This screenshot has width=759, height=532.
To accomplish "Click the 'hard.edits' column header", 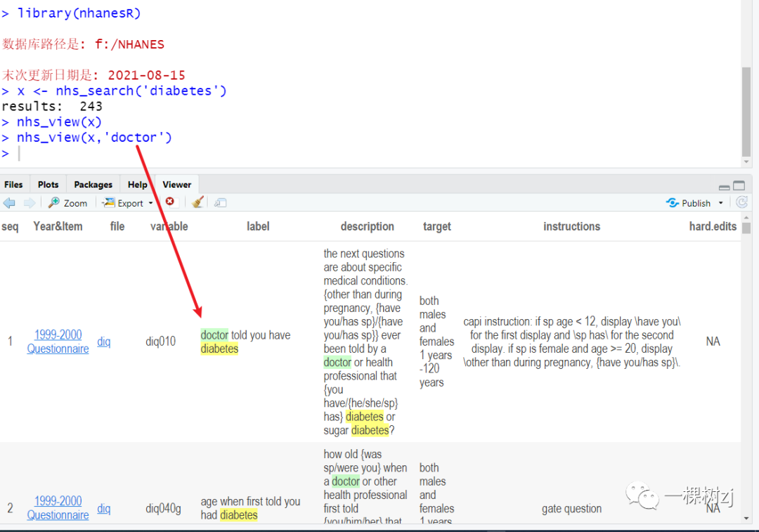I will [713, 226].
